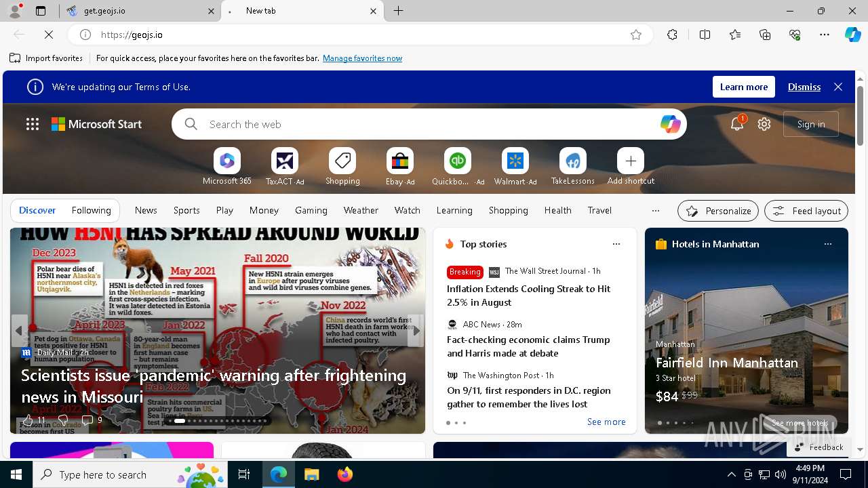Screen dimensions: 868x488
Task: Open Hotels in Manhattan card options
Action: click(x=827, y=244)
